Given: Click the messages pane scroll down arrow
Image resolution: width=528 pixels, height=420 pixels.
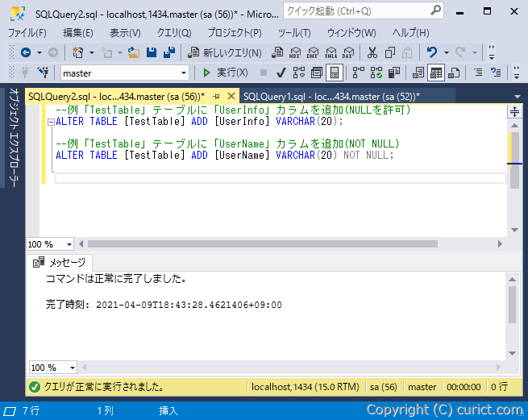Looking at the screenshot, I should click(512, 353).
